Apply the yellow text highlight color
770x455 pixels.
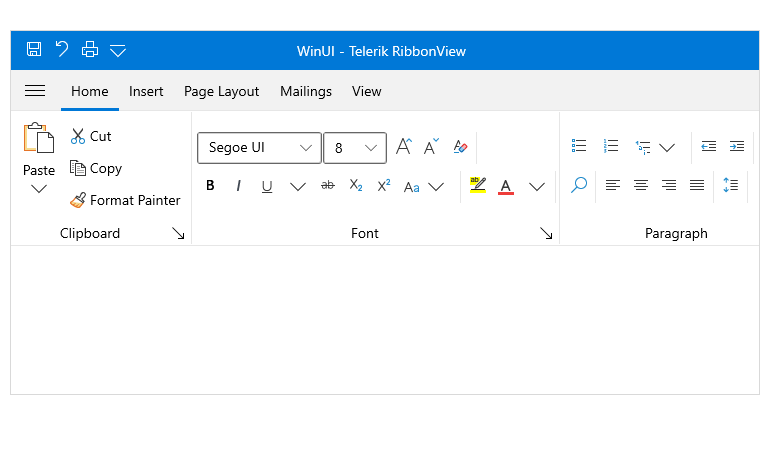[477, 186]
